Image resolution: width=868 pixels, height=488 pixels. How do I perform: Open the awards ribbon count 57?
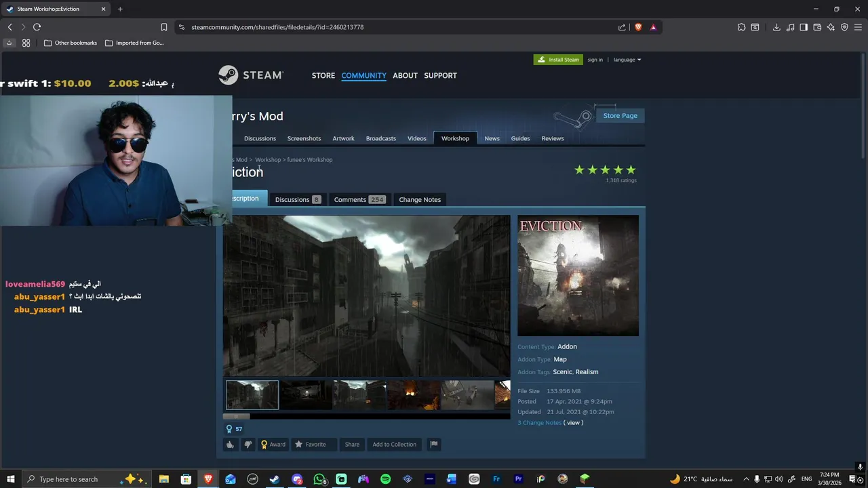click(x=234, y=429)
